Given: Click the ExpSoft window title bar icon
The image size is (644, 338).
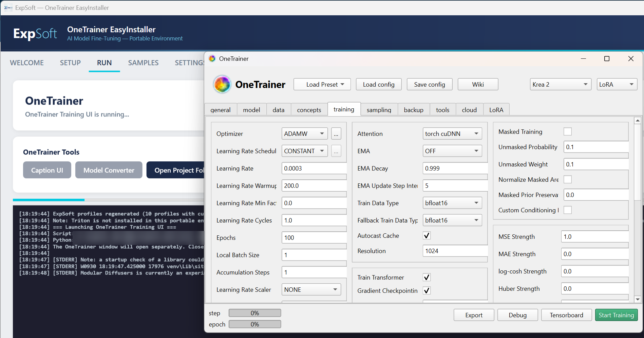Looking at the screenshot, I should click(8, 7).
